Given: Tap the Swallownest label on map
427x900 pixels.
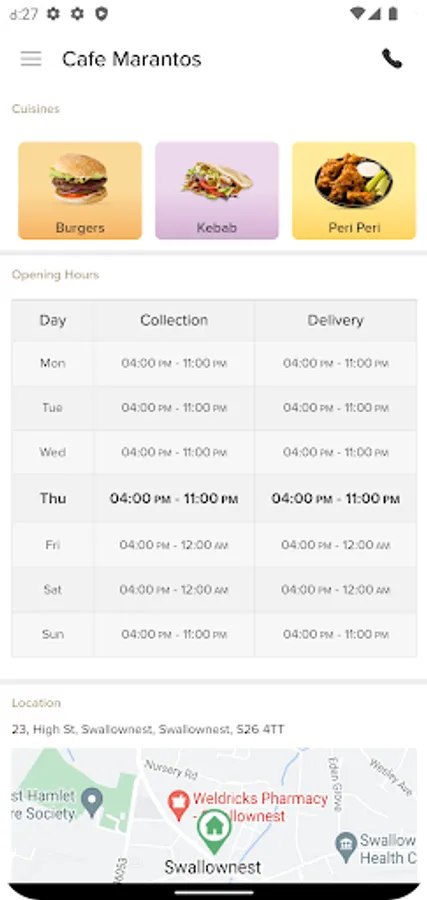Looking at the screenshot, I should coord(212,867).
